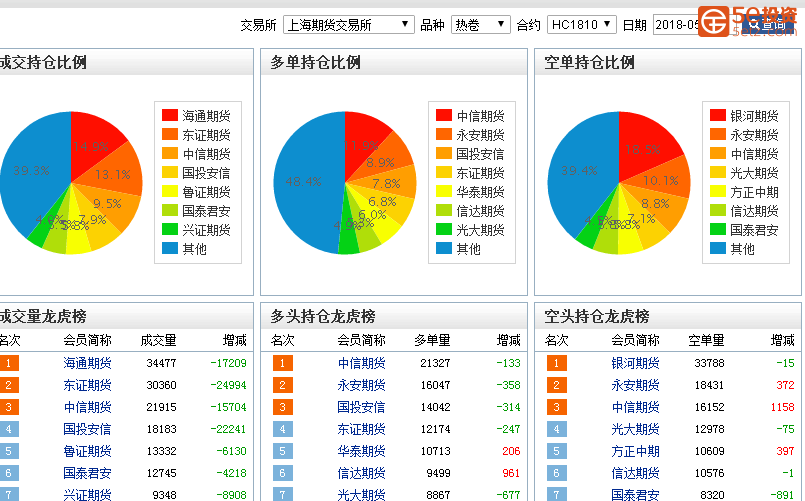Click 增减 value -24994
805x501 pixels.
click(228, 386)
